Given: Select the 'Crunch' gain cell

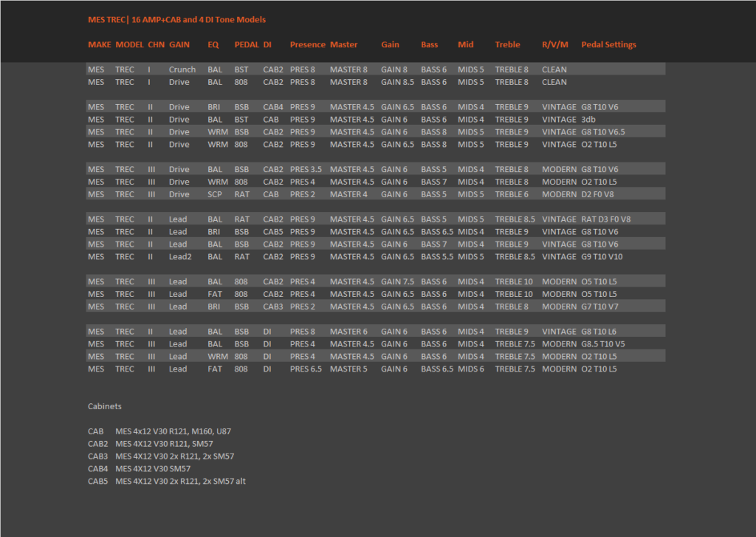Looking at the screenshot, I should pyautogui.click(x=182, y=69).
